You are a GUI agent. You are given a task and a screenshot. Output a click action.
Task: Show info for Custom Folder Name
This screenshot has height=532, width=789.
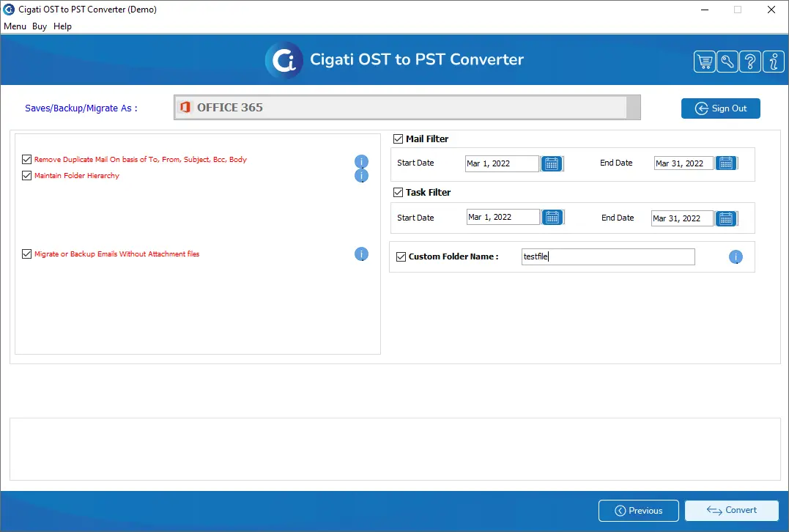point(736,257)
